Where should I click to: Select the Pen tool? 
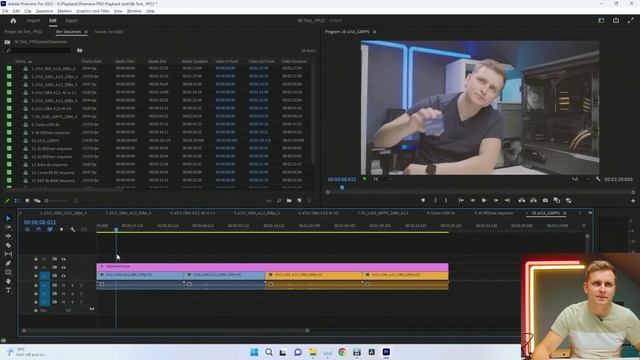click(8, 263)
